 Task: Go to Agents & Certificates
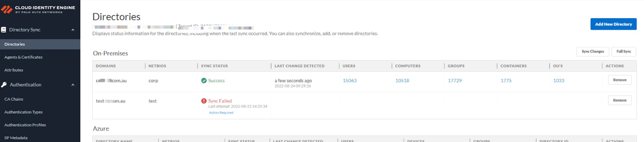[23, 57]
